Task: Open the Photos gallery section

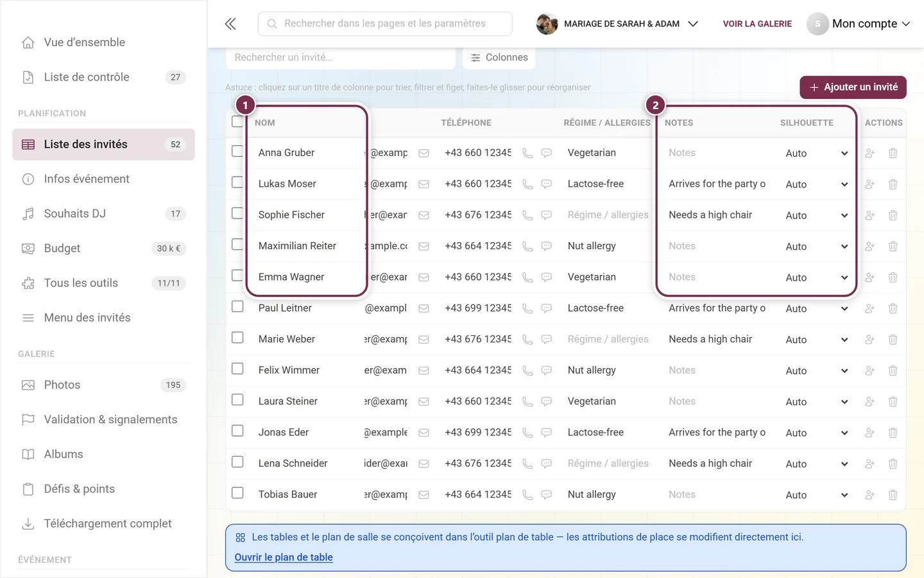Action: (x=103, y=385)
